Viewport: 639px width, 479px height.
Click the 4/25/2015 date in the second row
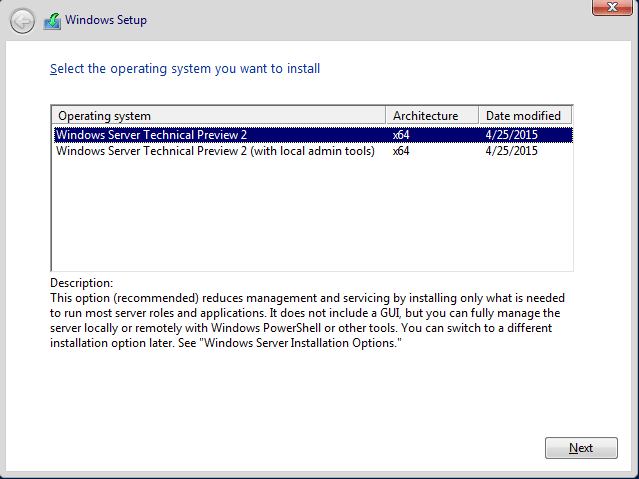(511, 152)
